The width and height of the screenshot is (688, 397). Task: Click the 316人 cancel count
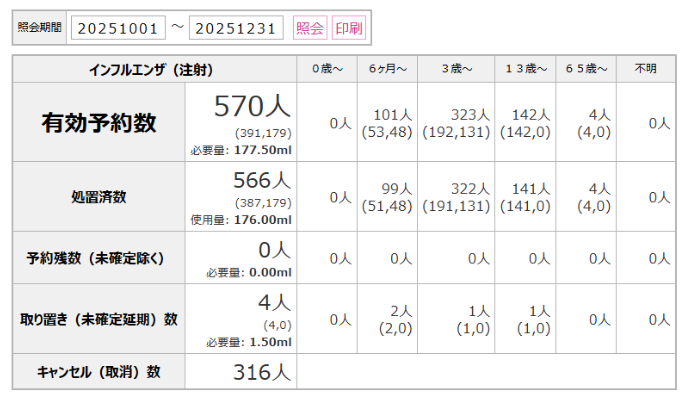[x=262, y=372]
